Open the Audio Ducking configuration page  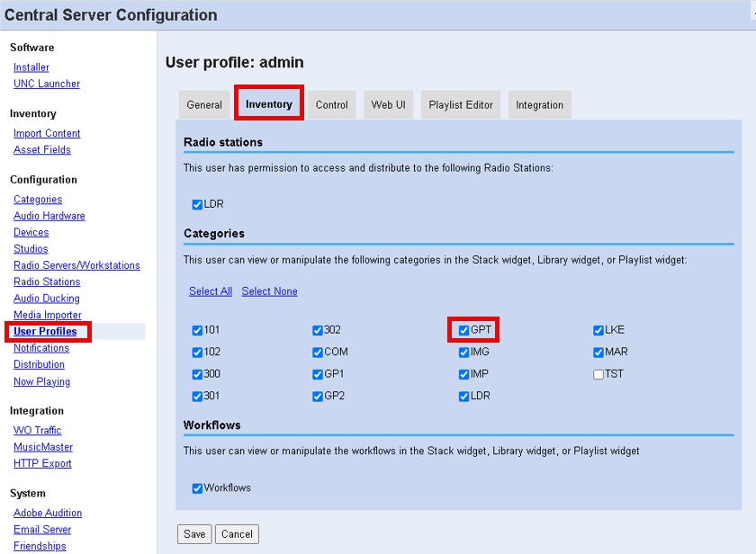[47, 299]
